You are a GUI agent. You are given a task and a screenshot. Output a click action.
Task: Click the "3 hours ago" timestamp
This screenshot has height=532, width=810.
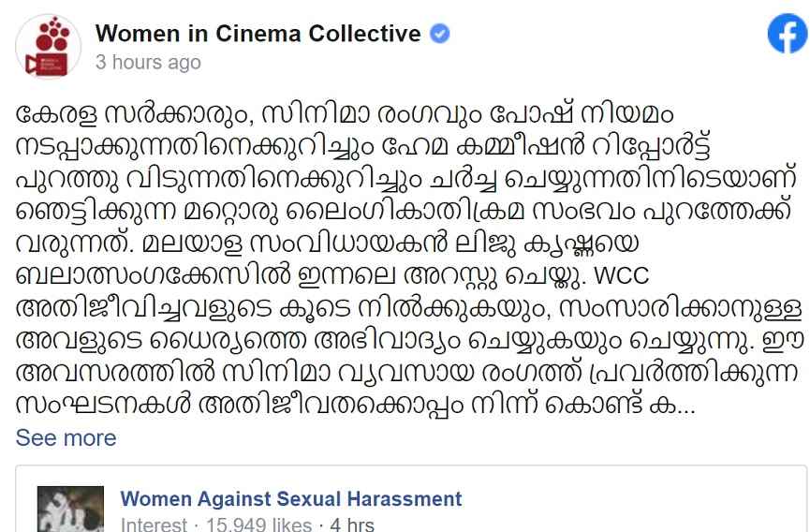[x=148, y=63]
